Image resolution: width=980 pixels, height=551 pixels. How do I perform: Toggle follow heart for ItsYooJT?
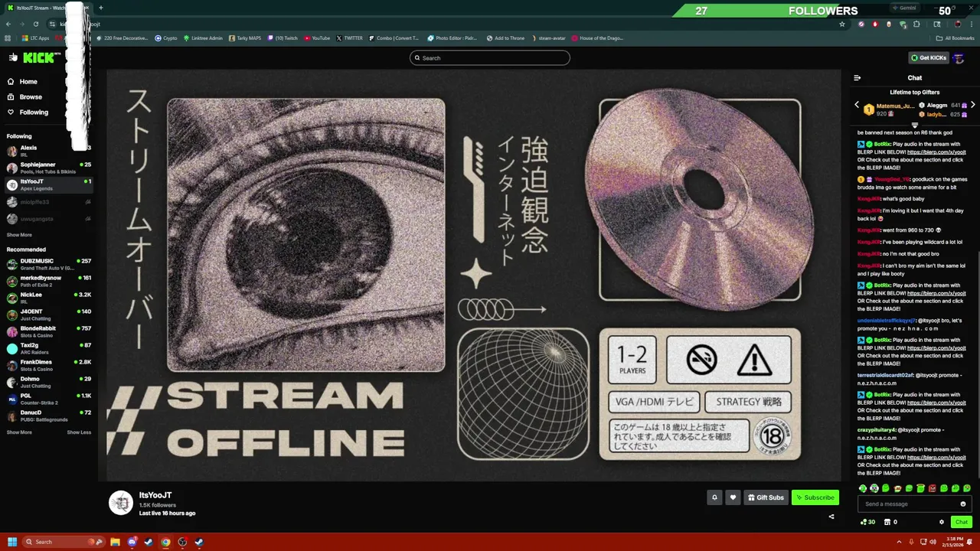click(x=733, y=497)
